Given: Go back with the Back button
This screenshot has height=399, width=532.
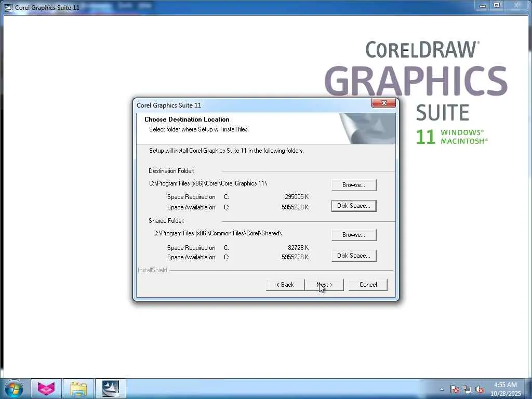Looking at the screenshot, I should [285, 285].
